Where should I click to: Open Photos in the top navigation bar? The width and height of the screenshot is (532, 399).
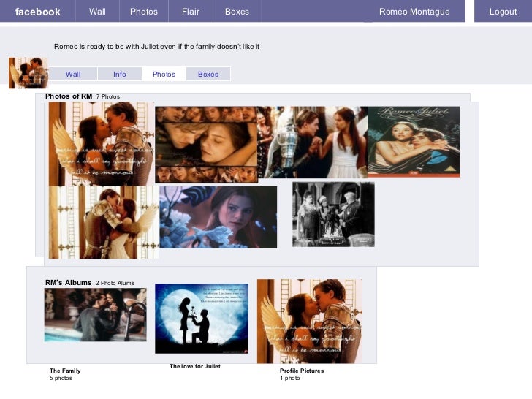point(144,12)
